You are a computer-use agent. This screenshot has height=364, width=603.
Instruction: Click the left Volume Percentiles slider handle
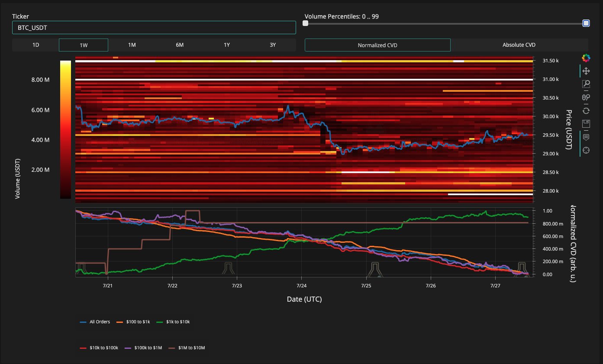pos(306,23)
